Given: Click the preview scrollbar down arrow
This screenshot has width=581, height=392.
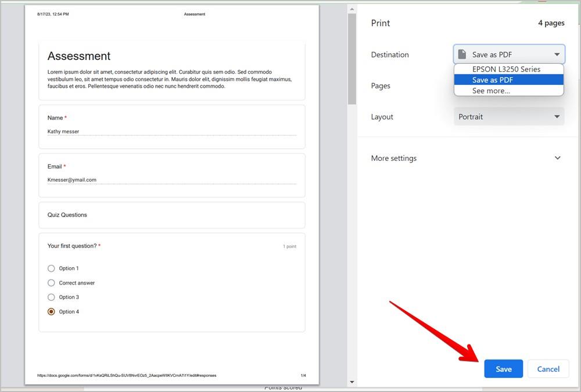Looking at the screenshot, I should [x=352, y=382].
